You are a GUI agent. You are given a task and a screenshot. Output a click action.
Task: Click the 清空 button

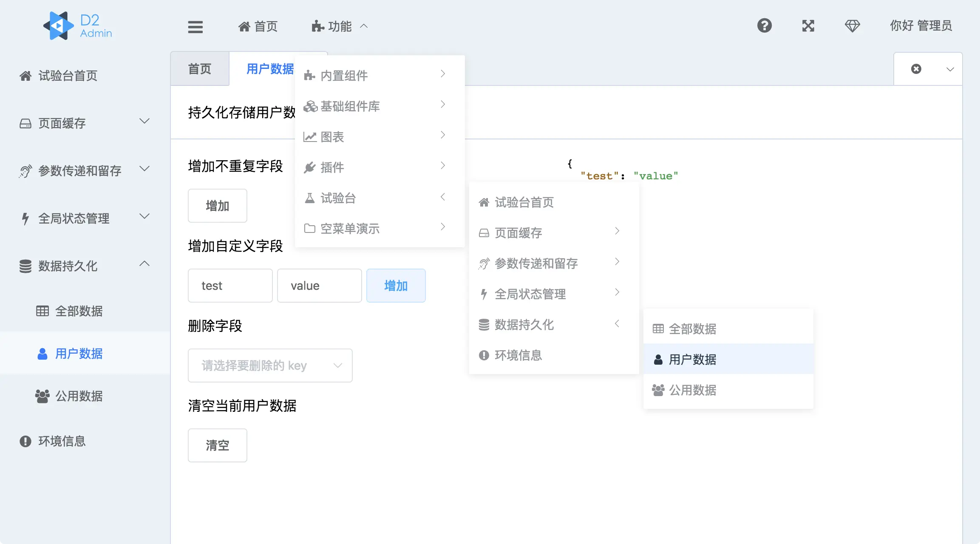pos(217,445)
